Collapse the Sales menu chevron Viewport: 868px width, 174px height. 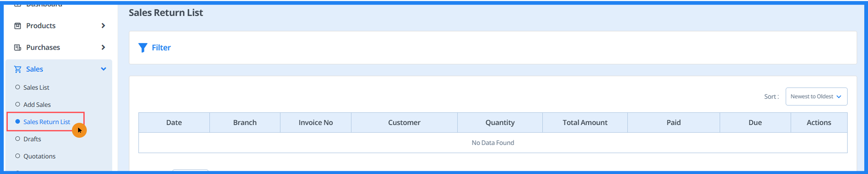104,69
